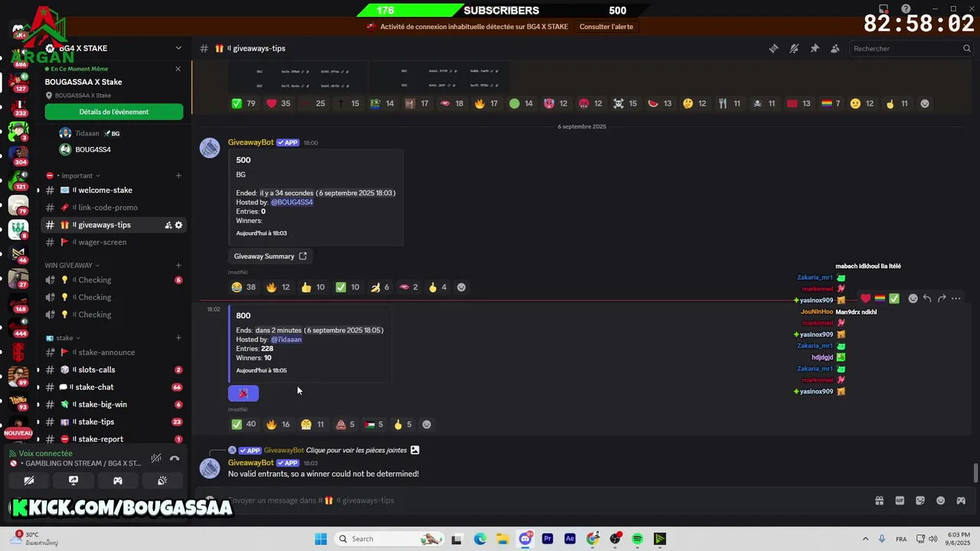Toggle channel notification settings bell icon
The width and height of the screenshot is (980, 551).
(794, 48)
